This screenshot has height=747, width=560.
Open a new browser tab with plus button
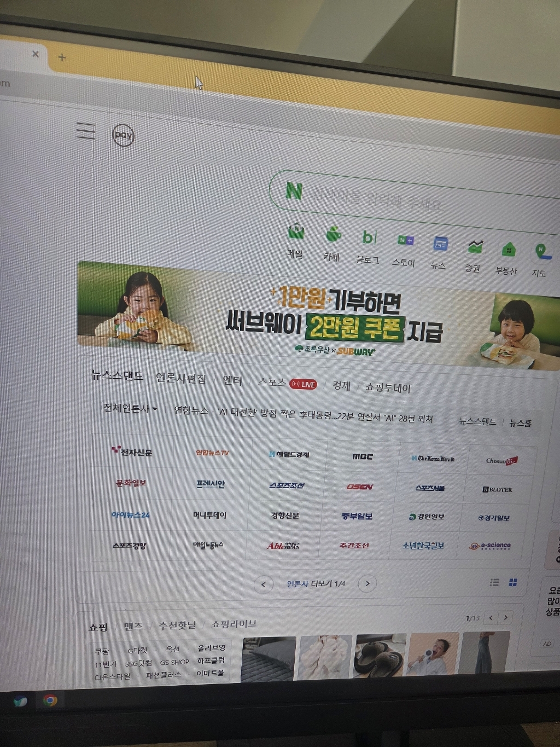coord(62,57)
